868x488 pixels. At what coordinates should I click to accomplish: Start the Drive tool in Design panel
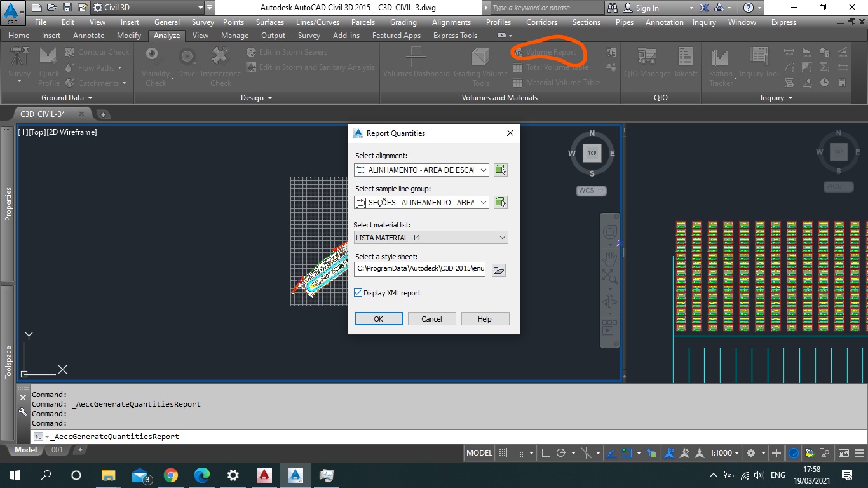click(187, 64)
